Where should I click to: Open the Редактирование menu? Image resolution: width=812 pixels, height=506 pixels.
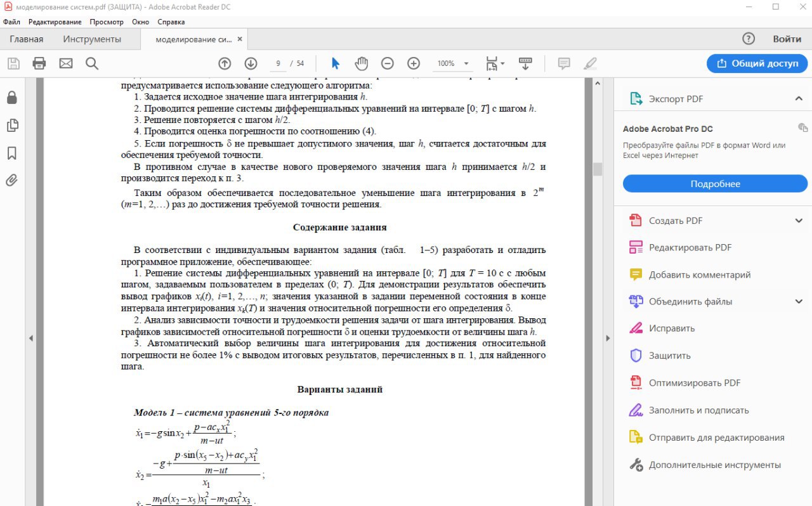click(55, 22)
